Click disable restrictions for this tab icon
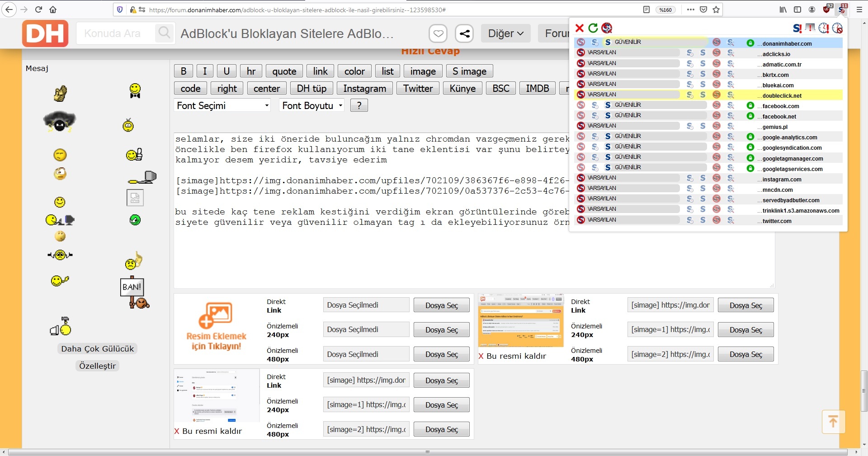This screenshot has height=456, width=868. (x=811, y=28)
